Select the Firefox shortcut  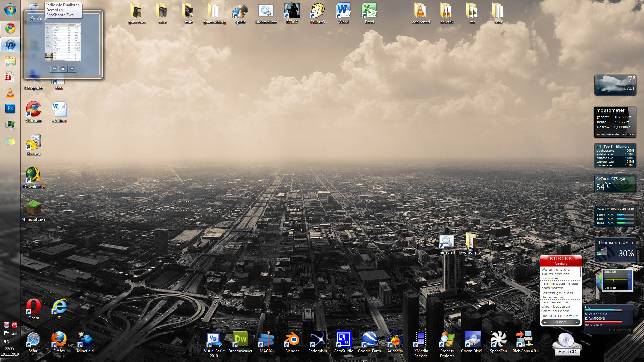[59, 342]
